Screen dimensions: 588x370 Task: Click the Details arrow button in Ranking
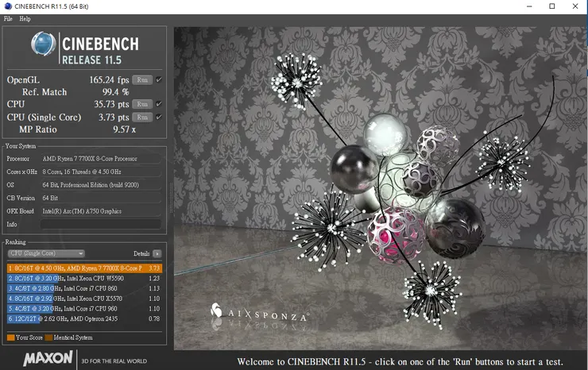click(157, 254)
